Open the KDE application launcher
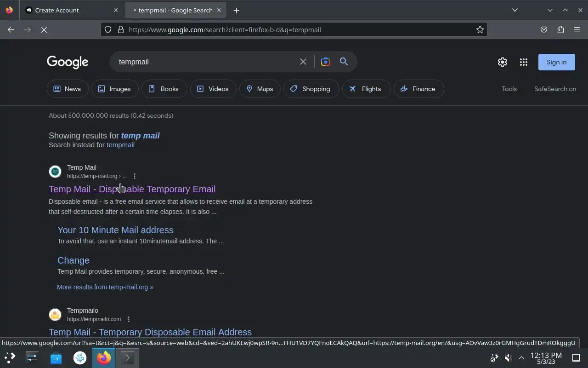 10,357
